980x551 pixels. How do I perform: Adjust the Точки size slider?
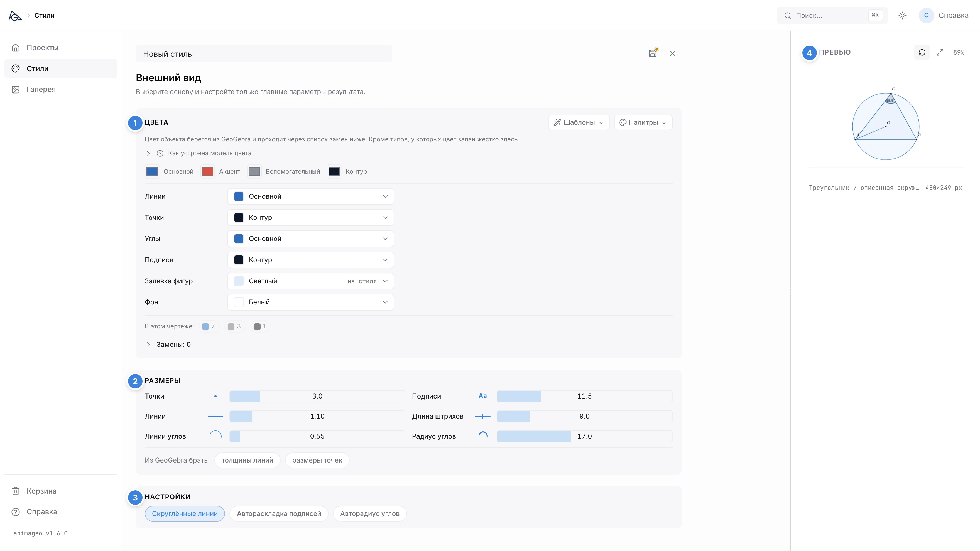coord(317,396)
